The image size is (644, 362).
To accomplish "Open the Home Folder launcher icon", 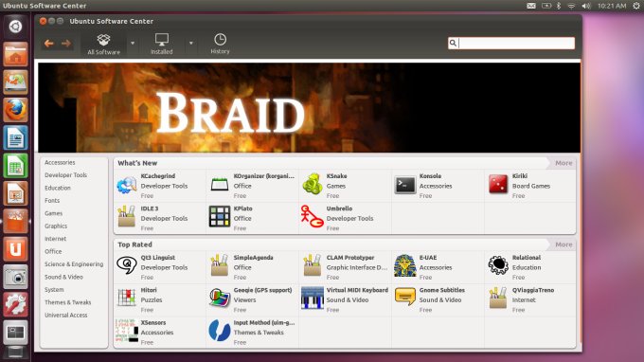I will (15, 54).
